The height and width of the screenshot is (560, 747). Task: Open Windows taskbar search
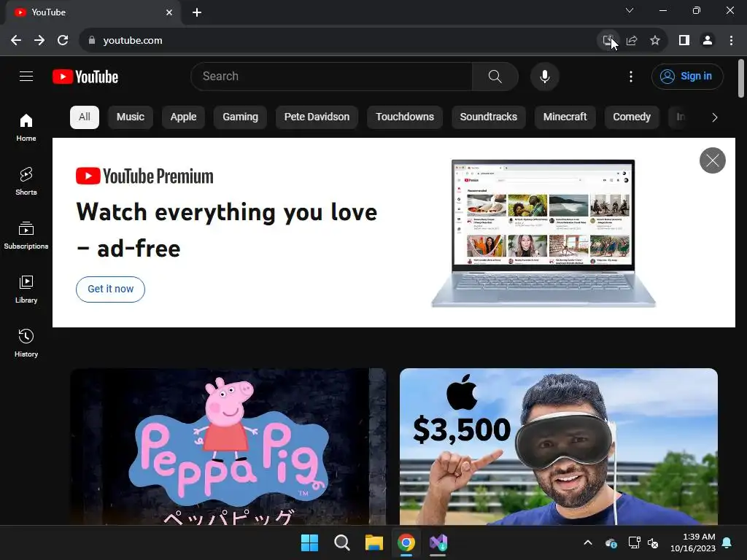click(342, 542)
